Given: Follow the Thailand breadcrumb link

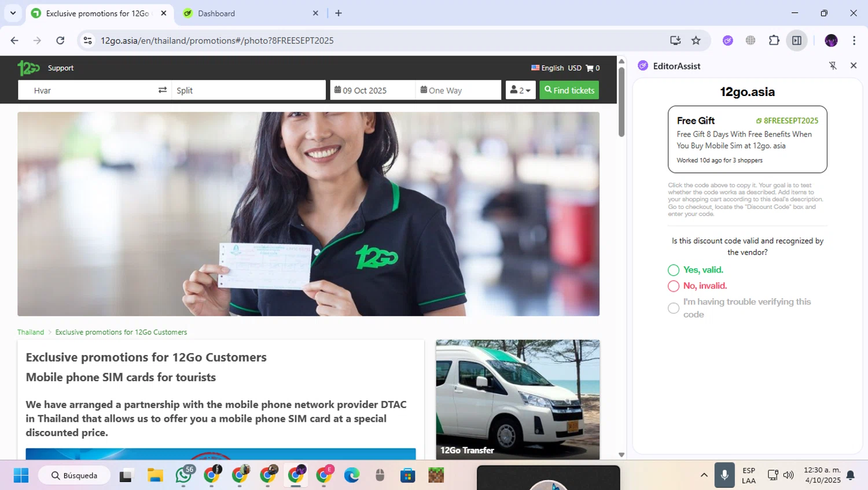Looking at the screenshot, I should coord(31,332).
